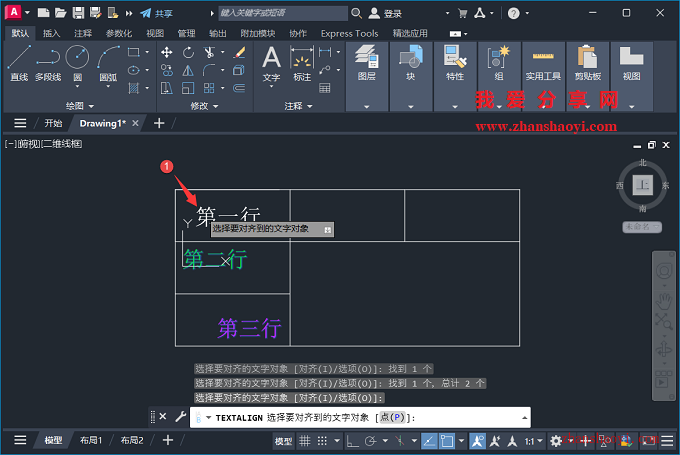Switch to Layout2 (布局2) tab

[131, 440]
